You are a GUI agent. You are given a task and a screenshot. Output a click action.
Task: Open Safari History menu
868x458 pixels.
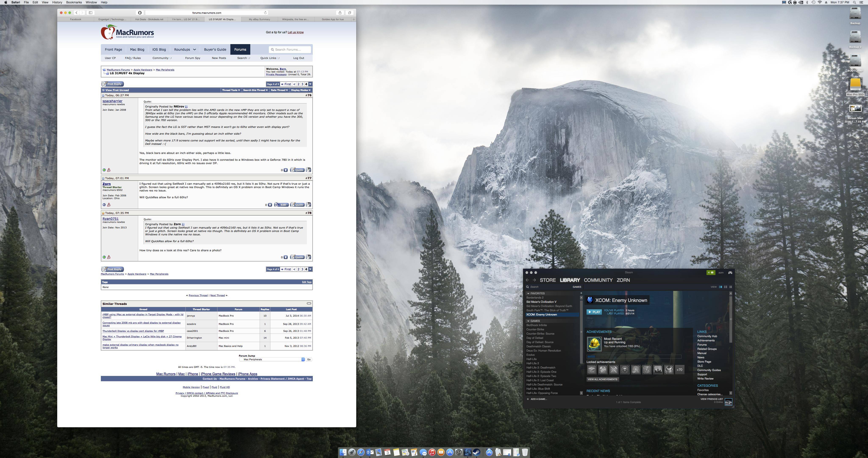57,2
